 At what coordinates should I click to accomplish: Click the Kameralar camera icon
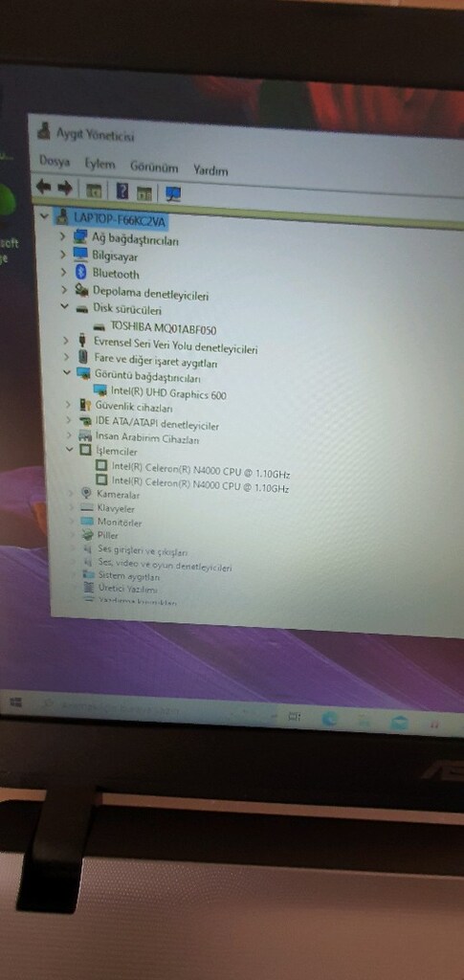(x=87, y=493)
